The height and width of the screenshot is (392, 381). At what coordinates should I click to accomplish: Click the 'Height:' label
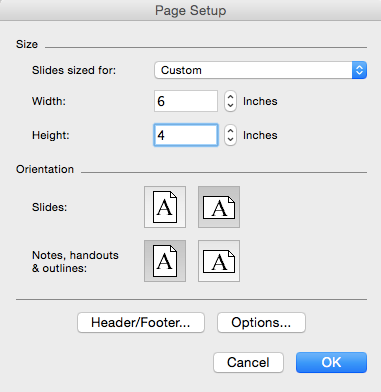tap(51, 135)
